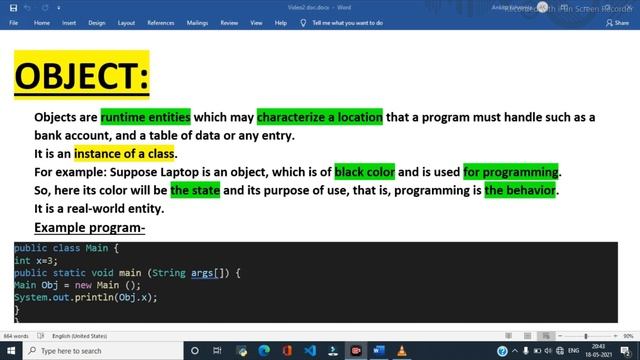Click the zoom slider handle
Image resolution: width=640 pixels, height=360 pixels.
[x=586, y=336]
